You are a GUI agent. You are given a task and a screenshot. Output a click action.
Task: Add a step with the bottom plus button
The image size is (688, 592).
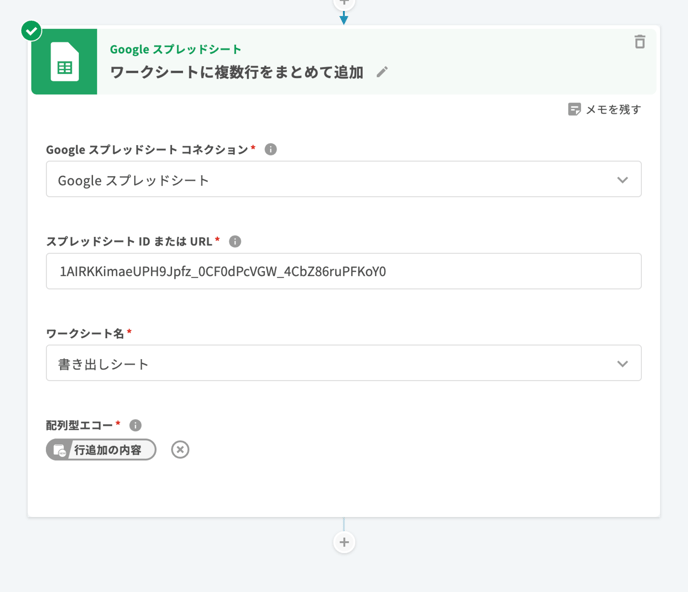tap(344, 542)
